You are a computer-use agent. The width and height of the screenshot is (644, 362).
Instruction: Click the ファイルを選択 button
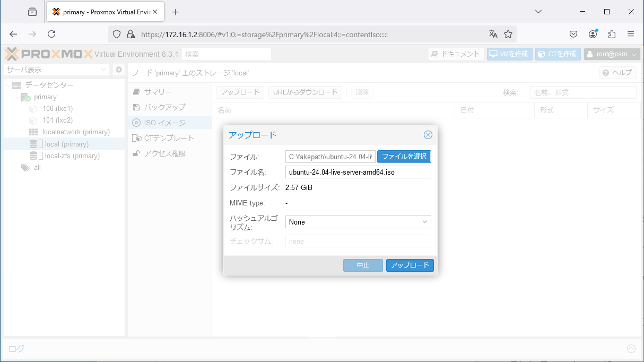(x=404, y=157)
